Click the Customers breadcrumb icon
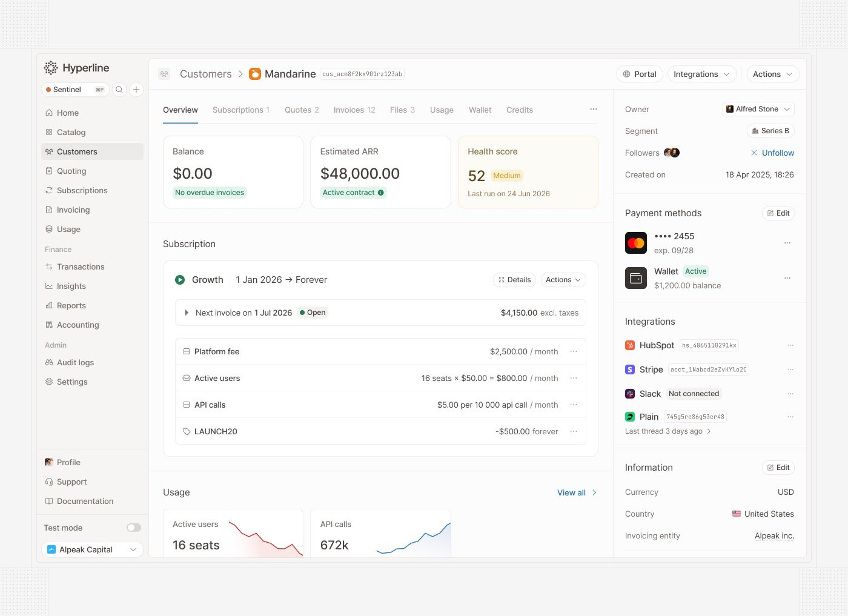This screenshot has height=616, width=848. point(164,74)
